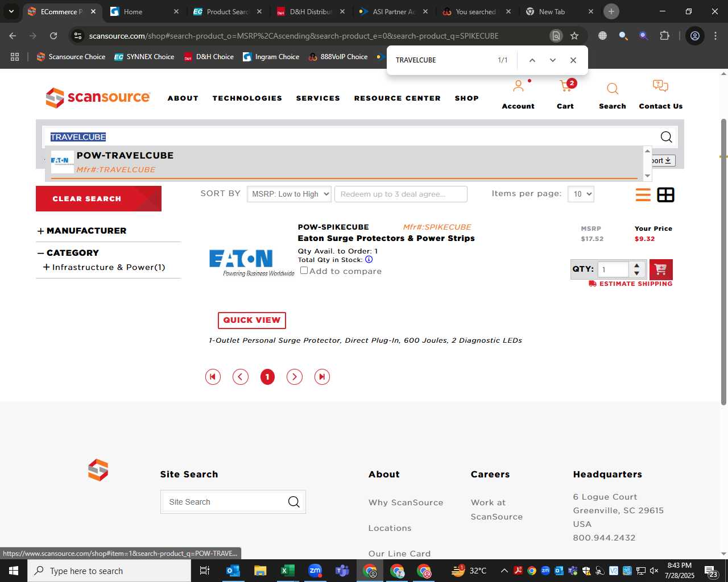Open the Services menu
728x582 pixels.
pos(318,98)
